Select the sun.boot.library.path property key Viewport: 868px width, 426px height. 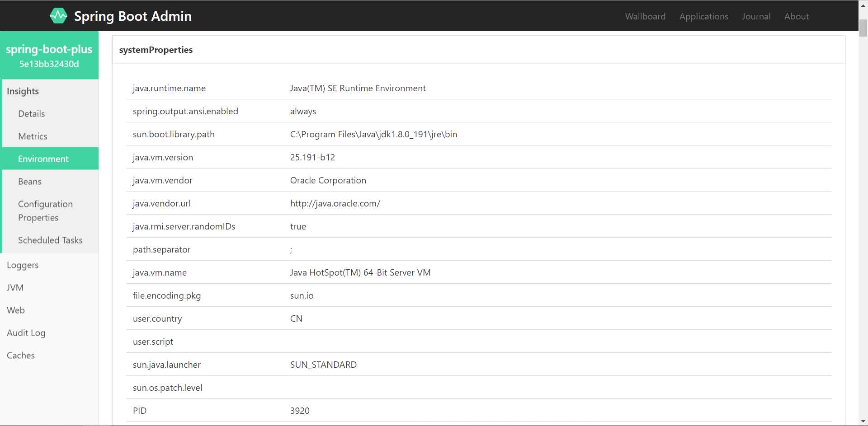point(174,134)
